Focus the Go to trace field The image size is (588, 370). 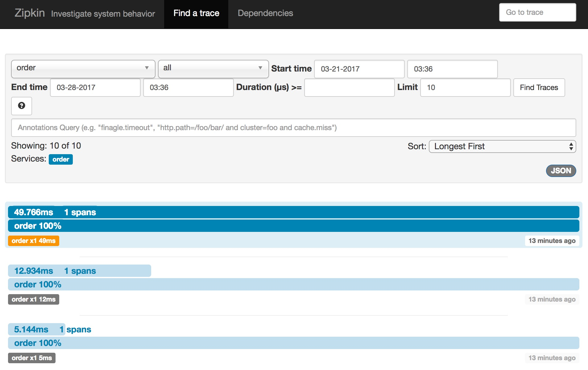point(537,12)
